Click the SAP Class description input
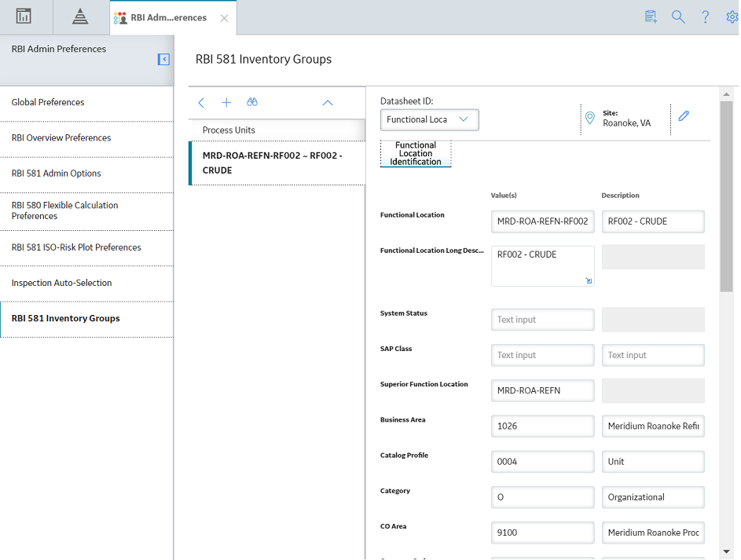The width and height of the screenshot is (741, 560). tap(653, 355)
